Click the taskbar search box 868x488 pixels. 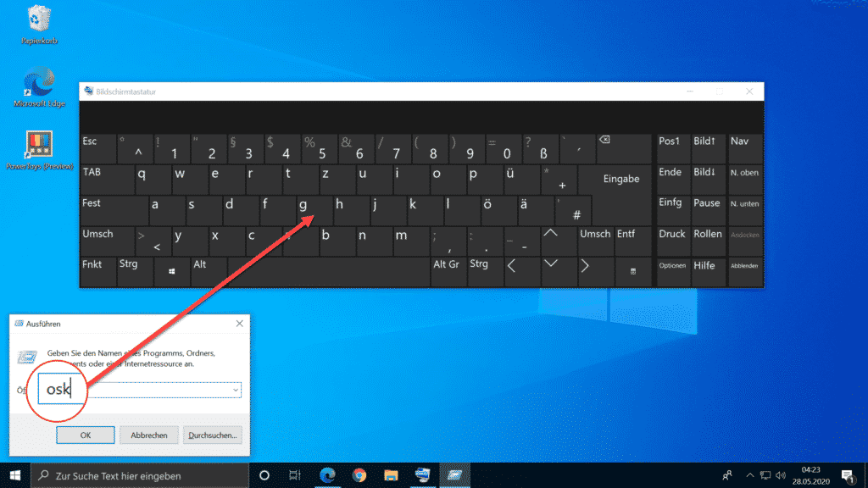[x=140, y=475]
